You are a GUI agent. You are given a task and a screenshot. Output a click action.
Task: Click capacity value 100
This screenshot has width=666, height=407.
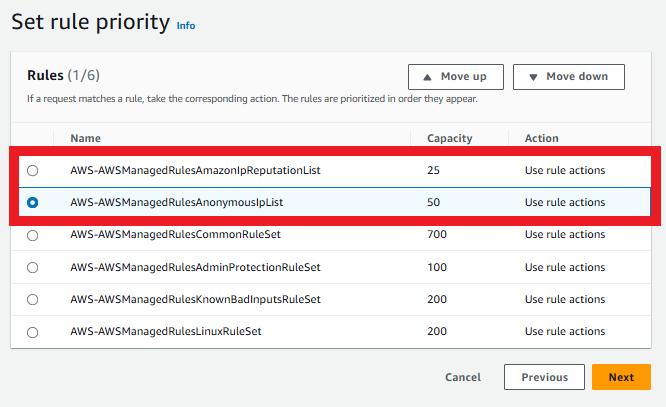click(x=437, y=267)
